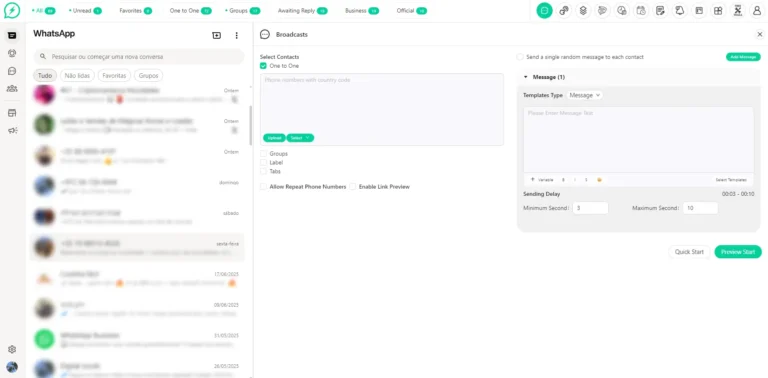768x378 pixels.
Task: Click the Broadcasts header bubble icon
Action: (265, 34)
